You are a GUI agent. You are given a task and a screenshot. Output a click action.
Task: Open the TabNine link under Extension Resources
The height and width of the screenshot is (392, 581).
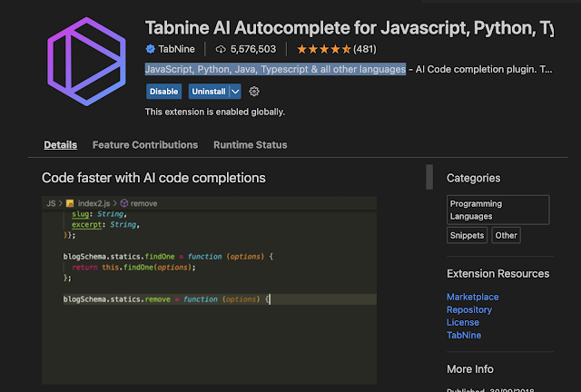click(464, 336)
